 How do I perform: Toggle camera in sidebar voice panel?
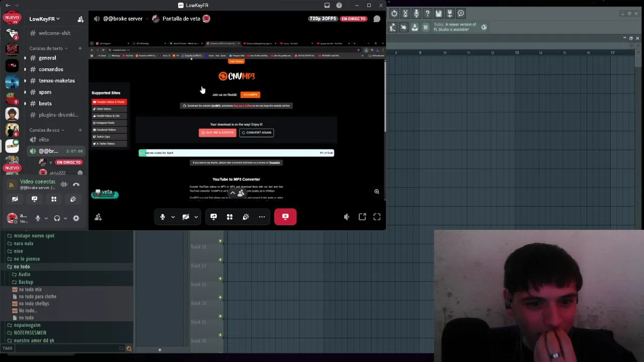tap(15, 199)
